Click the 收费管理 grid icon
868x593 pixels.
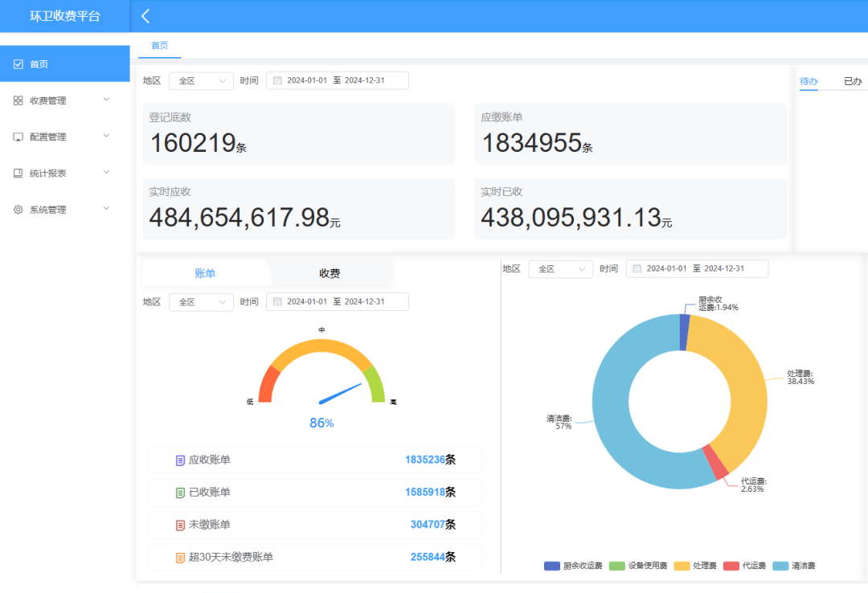pos(18,100)
